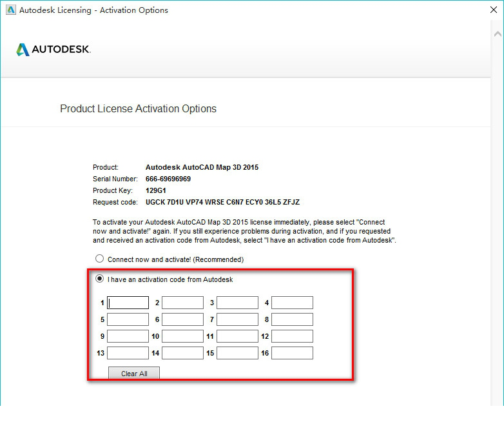Click activation code field 6
The height and width of the screenshot is (422, 504).
[x=182, y=319]
